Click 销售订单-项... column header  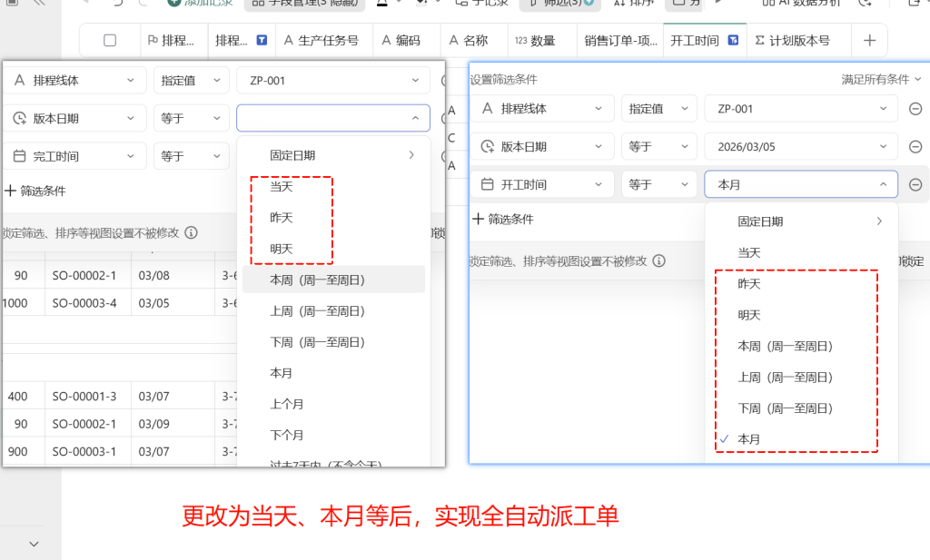pyautogui.click(x=620, y=40)
